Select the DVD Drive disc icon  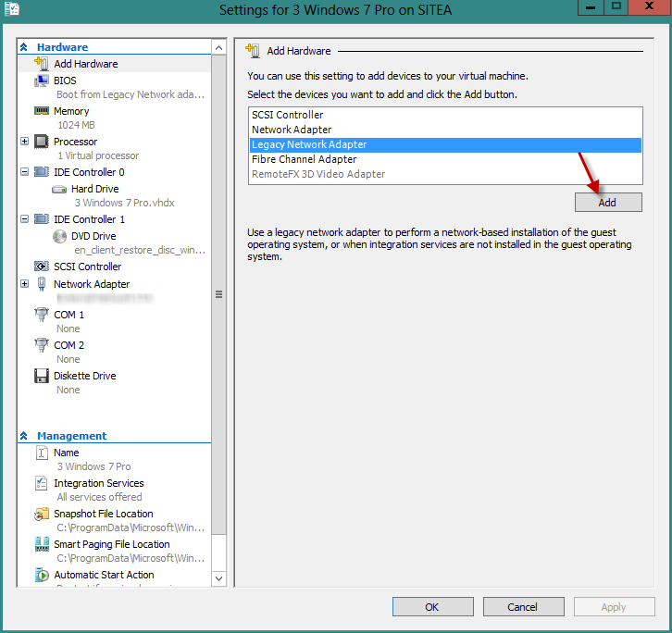click(59, 236)
